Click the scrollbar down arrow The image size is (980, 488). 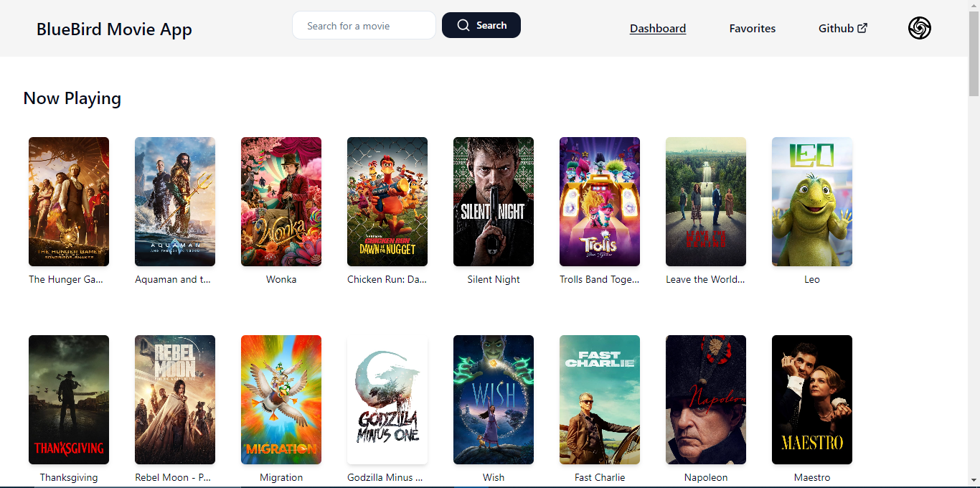(974, 480)
